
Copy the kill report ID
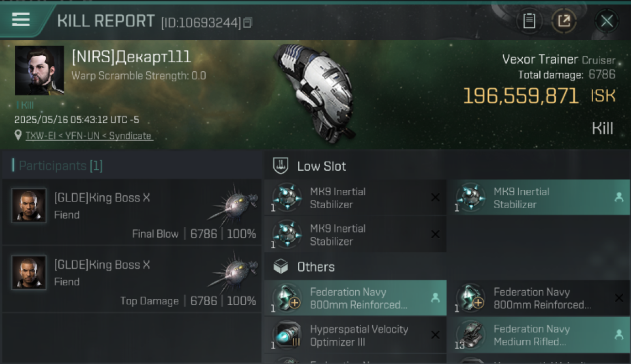pos(248,22)
